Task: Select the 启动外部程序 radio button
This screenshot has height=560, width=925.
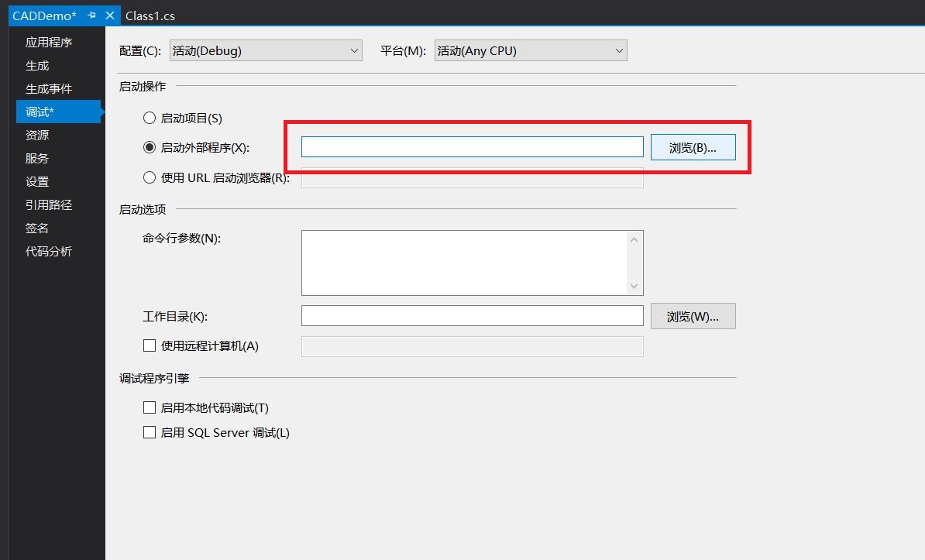Action: (x=149, y=147)
